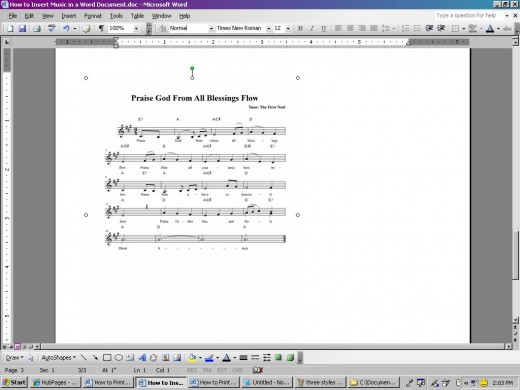Viewport: 520px width, 390px height.
Task: Expand the fill color dropdown arrow
Action: (x=200, y=358)
